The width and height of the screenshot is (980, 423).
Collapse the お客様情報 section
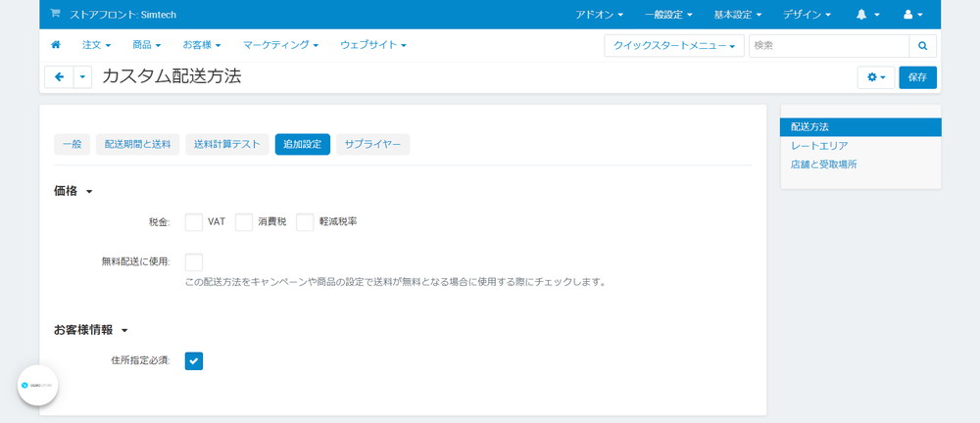click(90, 330)
